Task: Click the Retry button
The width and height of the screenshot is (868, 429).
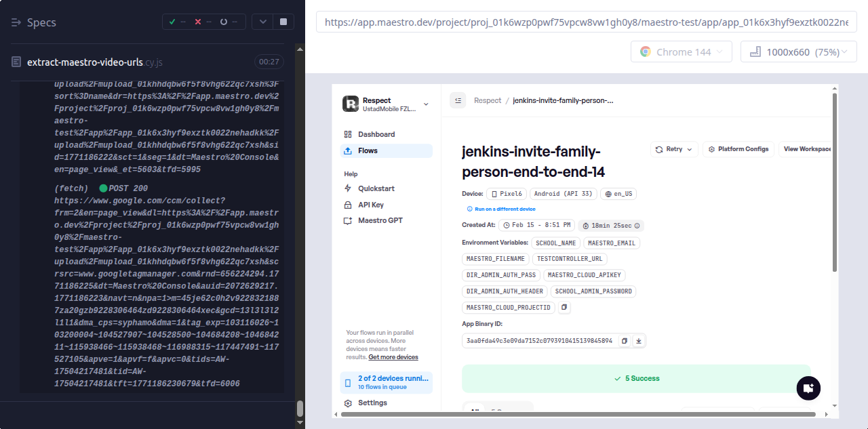Action: coord(673,149)
